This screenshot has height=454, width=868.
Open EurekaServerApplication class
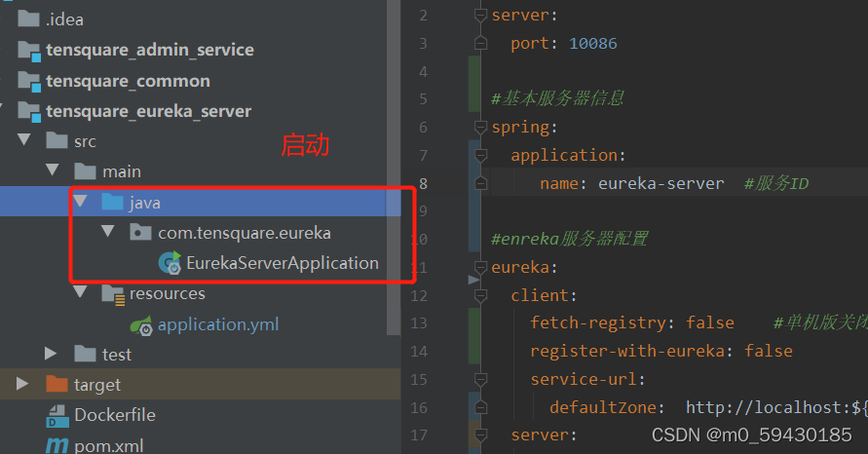[x=283, y=263]
